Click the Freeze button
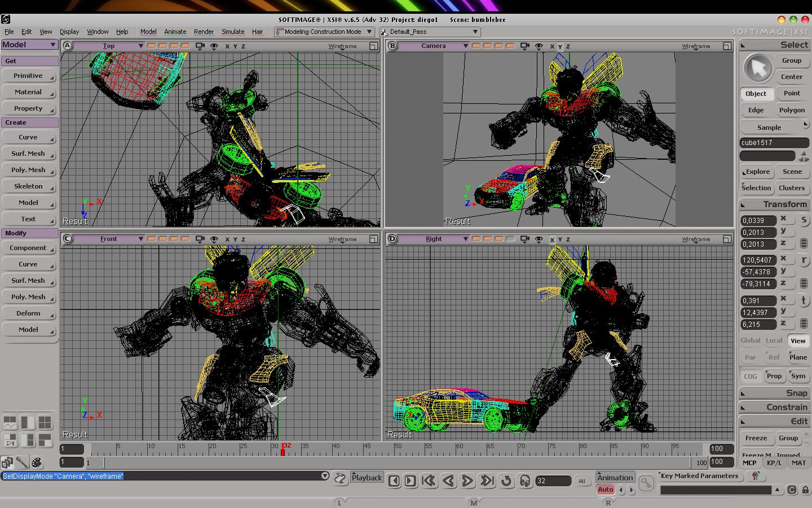 click(x=756, y=438)
